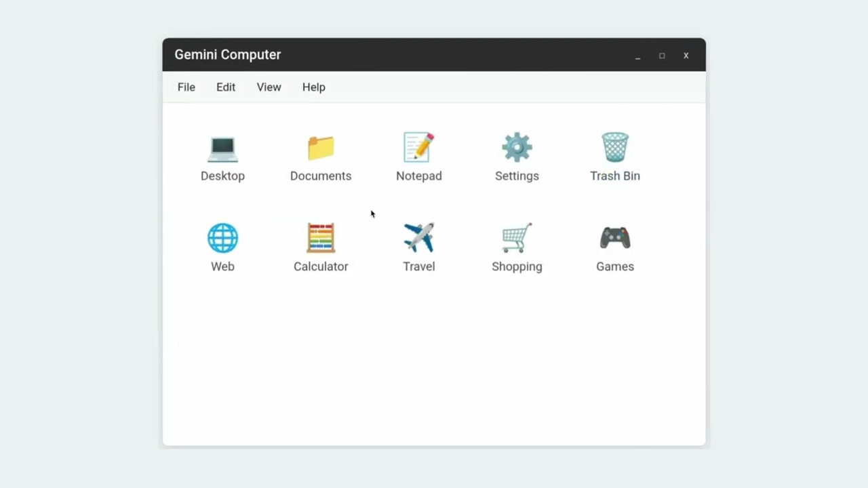This screenshot has height=488, width=868.
Task: Launch the Web globe icon
Action: coord(222,239)
